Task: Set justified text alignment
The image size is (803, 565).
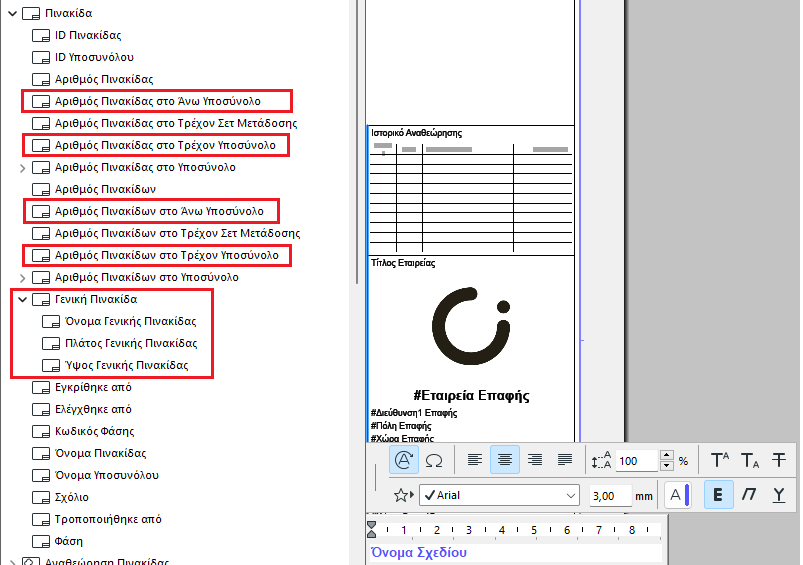Action: coord(565,460)
